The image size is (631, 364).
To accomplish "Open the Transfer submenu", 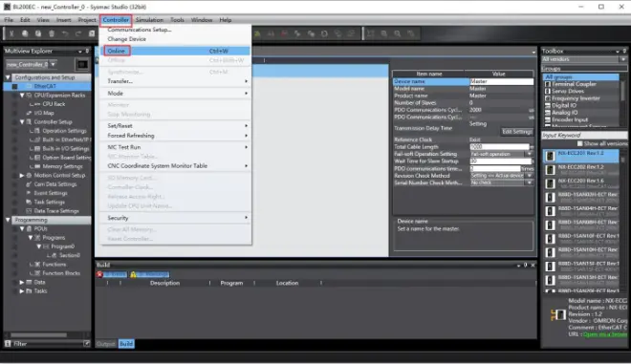I will pos(176,81).
